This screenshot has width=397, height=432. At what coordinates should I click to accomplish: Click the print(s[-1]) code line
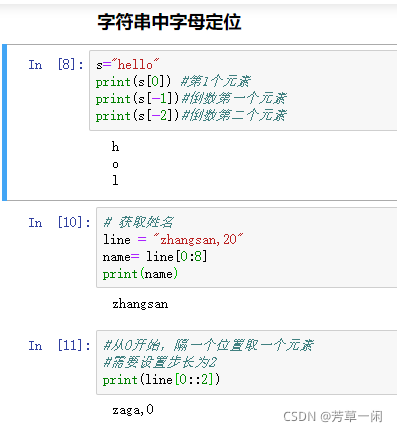click(x=191, y=98)
